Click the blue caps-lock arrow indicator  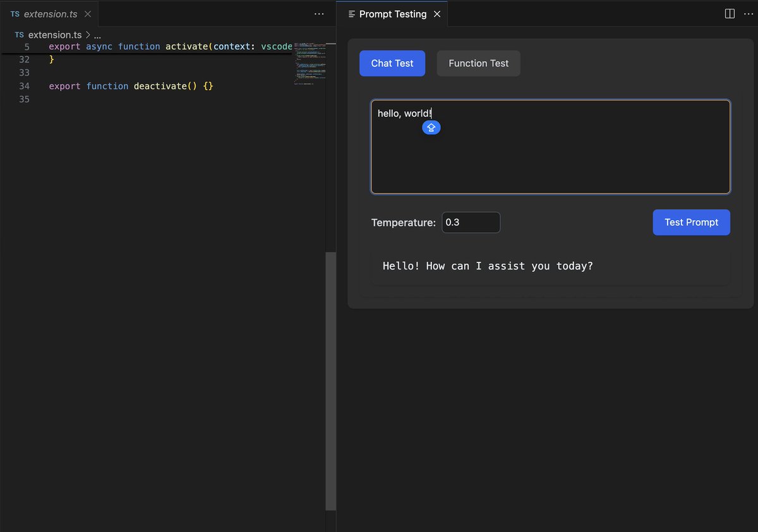tap(431, 127)
